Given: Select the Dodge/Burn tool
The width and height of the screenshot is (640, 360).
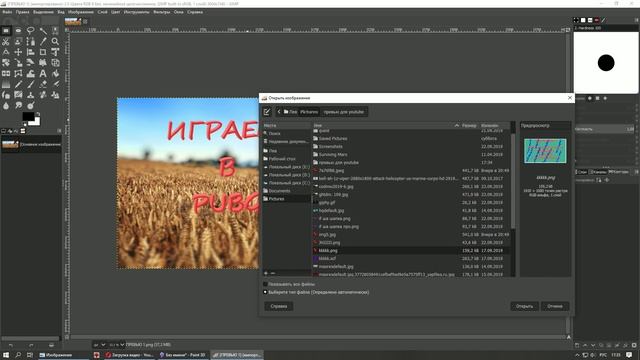Looking at the screenshot, I should click(x=31, y=106).
